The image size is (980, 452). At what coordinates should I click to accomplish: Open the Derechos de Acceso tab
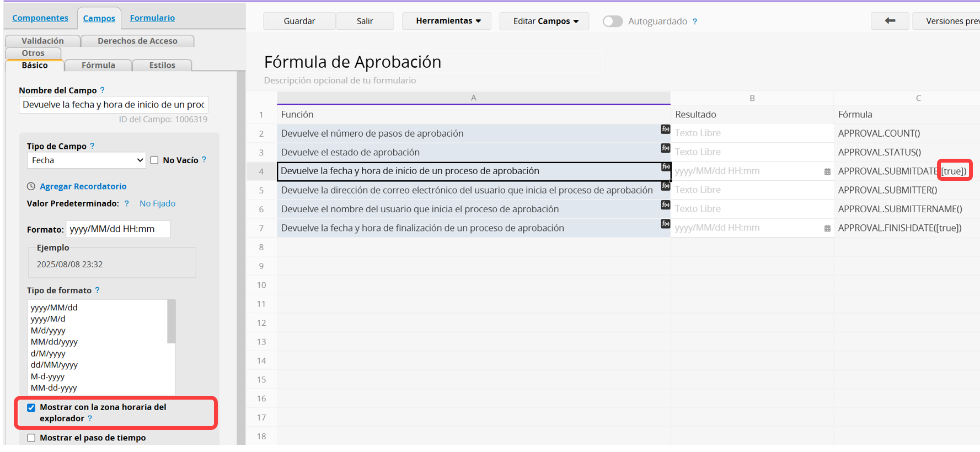click(x=137, y=41)
